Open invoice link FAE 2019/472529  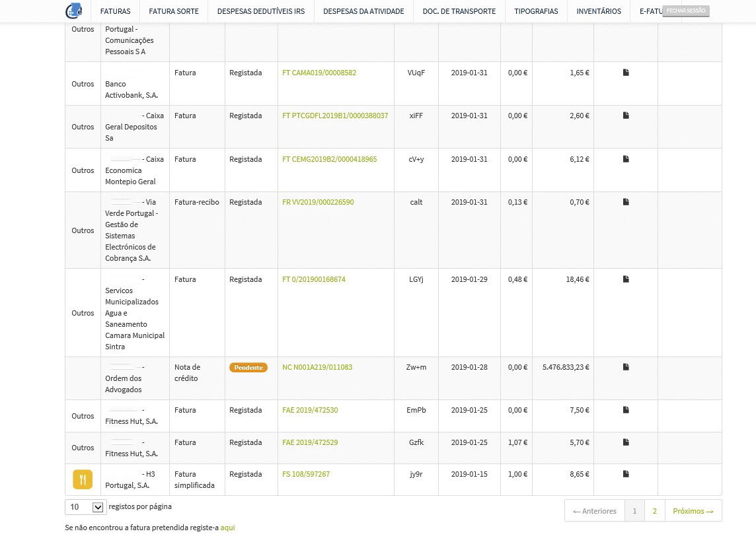click(x=310, y=442)
